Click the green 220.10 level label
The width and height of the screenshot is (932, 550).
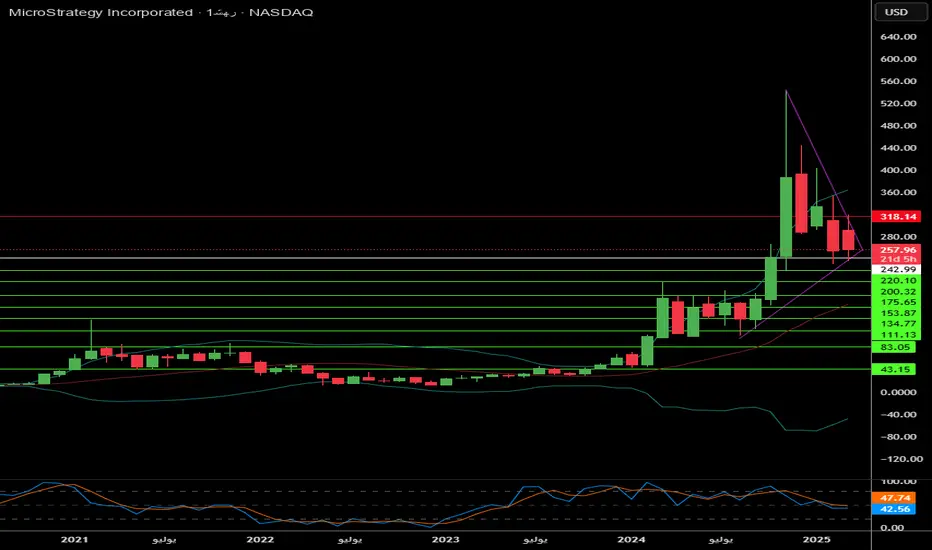896,280
